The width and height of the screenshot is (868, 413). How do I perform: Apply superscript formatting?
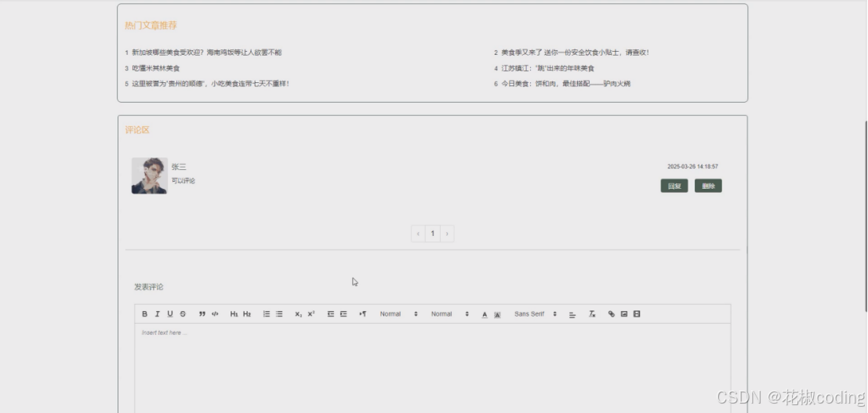click(311, 314)
